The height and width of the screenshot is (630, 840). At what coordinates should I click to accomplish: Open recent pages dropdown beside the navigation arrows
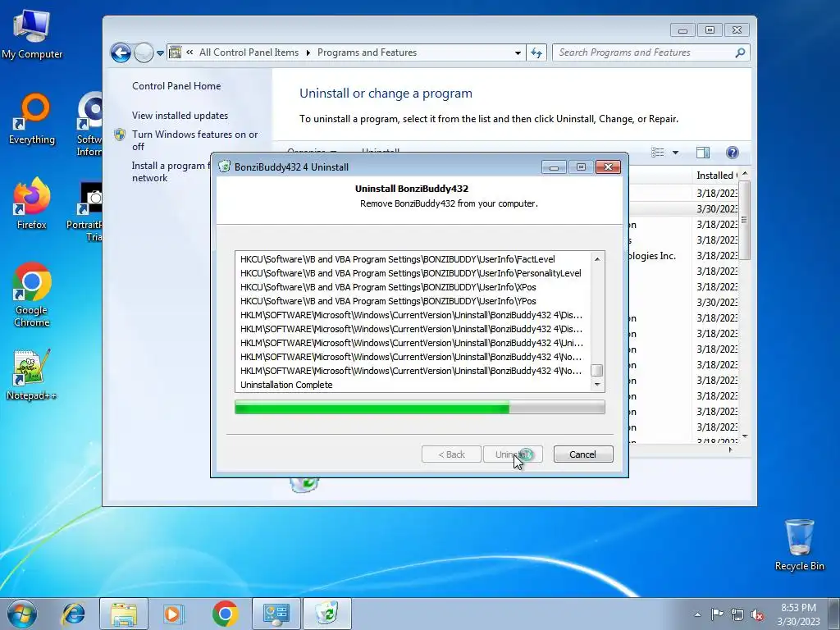coord(160,53)
